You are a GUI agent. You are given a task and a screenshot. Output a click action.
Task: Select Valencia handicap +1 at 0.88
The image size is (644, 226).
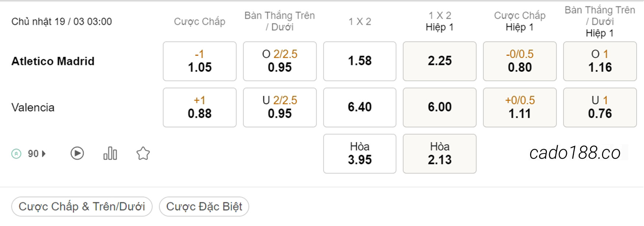[200, 108]
